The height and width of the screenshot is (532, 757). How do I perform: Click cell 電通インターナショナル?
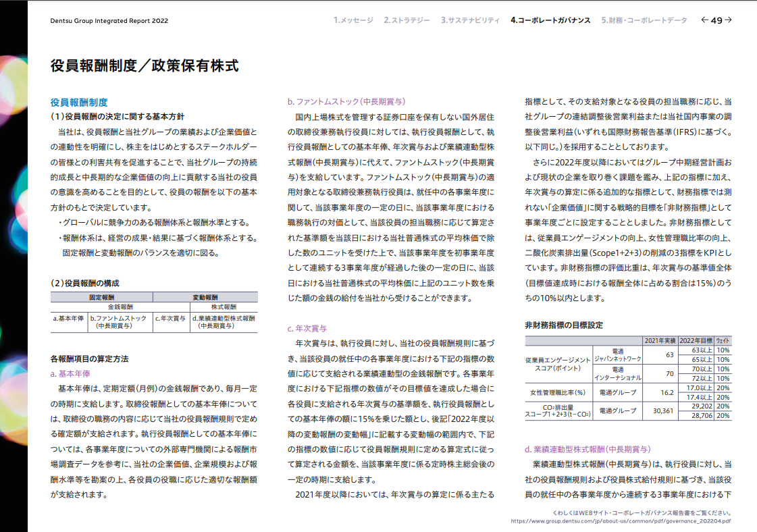pyautogui.click(x=617, y=373)
